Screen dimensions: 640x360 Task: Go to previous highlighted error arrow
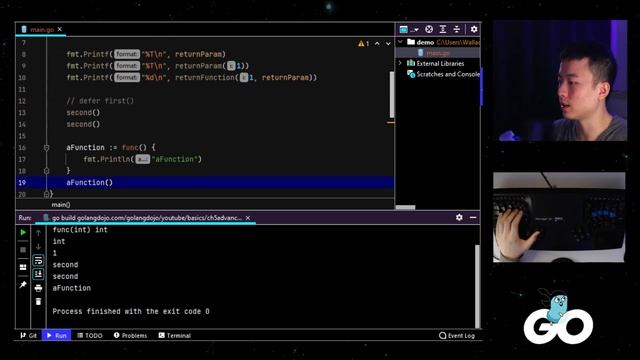click(x=377, y=43)
